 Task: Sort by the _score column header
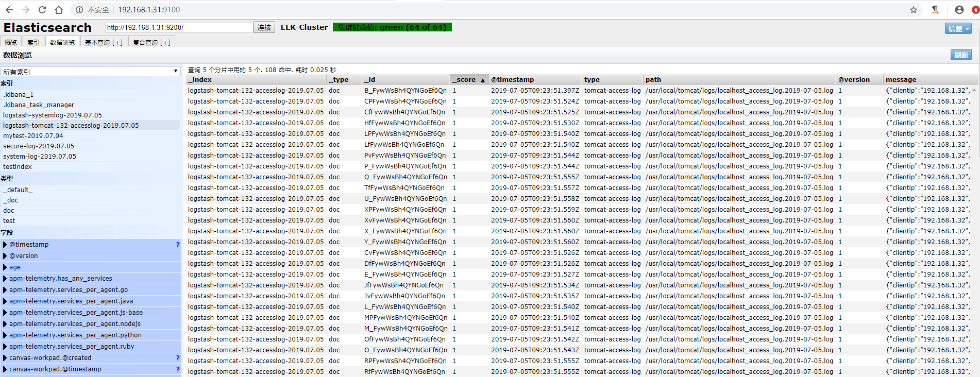click(x=469, y=80)
